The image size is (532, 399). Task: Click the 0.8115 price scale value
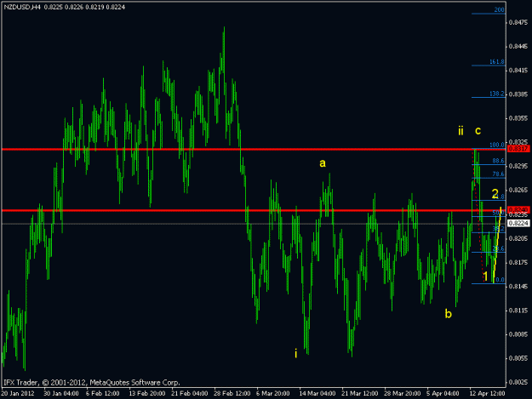click(518, 311)
